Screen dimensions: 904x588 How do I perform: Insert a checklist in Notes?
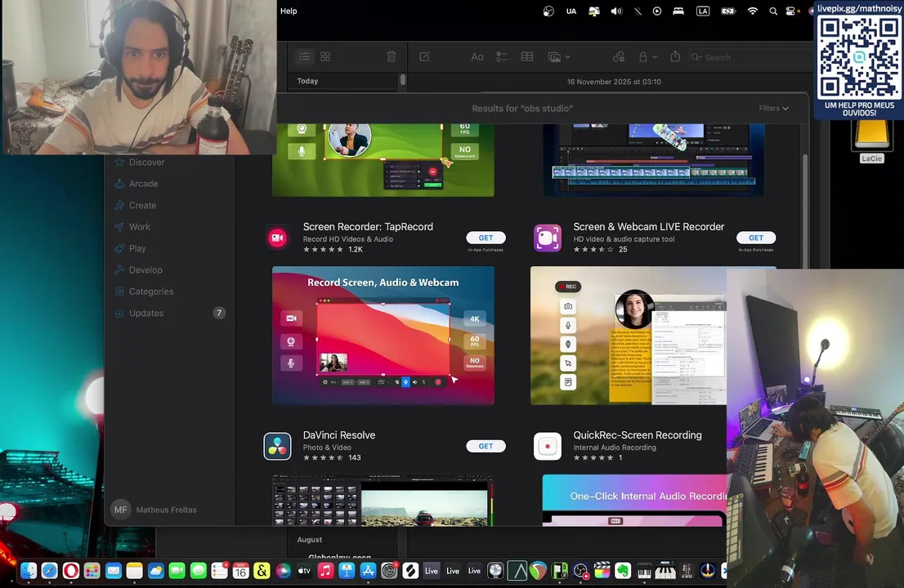[502, 56]
